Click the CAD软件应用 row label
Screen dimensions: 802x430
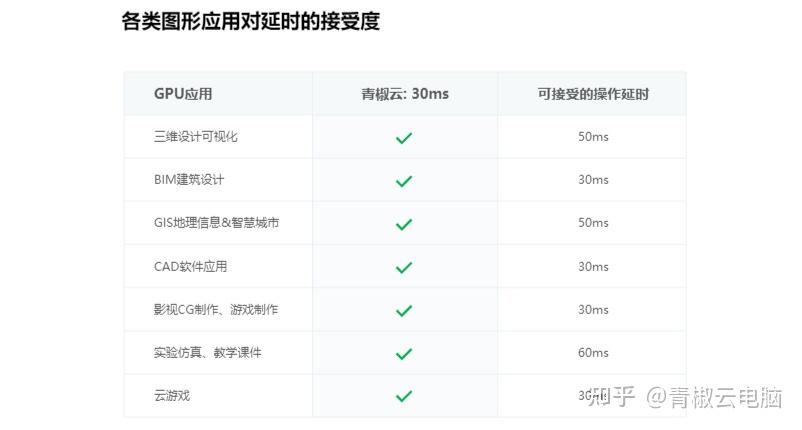pos(190,266)
